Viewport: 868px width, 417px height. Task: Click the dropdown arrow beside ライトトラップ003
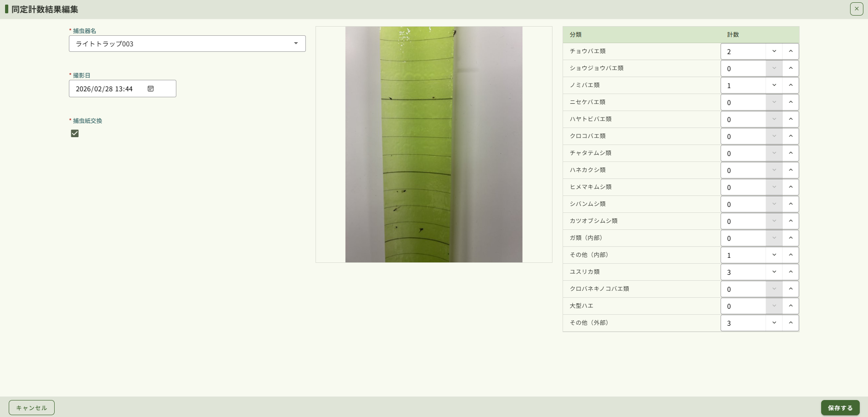[296, 44]
